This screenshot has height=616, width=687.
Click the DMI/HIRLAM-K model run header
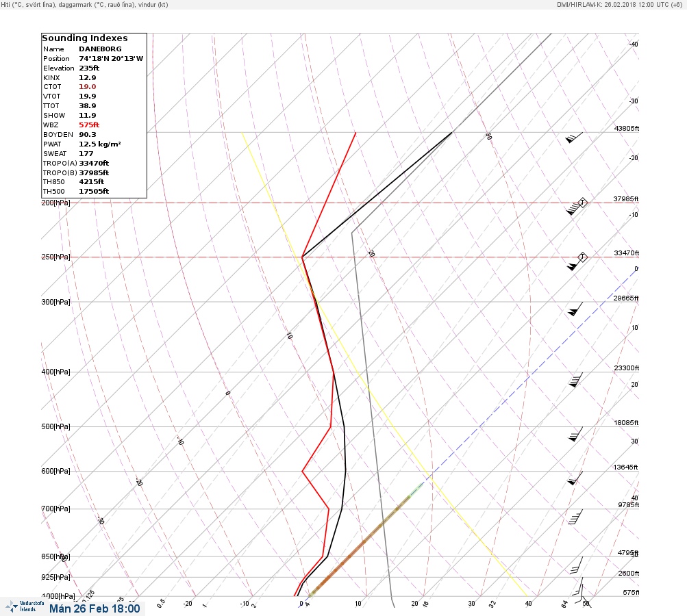pos(619,4)
